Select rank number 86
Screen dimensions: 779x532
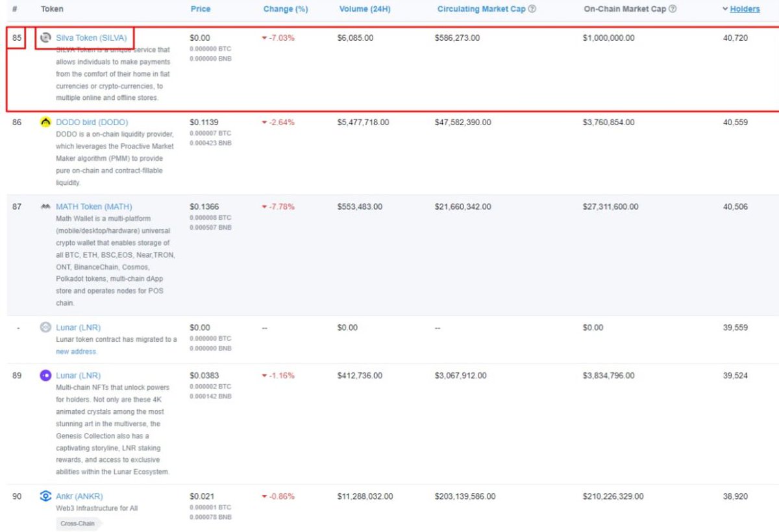coord(17,122)
